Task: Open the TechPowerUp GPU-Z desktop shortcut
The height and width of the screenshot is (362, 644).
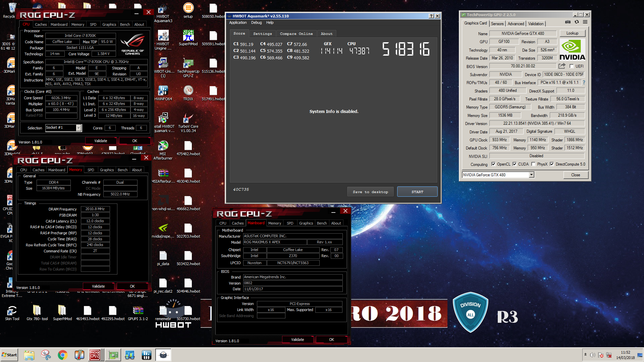Action: click(x=188, y=67)
